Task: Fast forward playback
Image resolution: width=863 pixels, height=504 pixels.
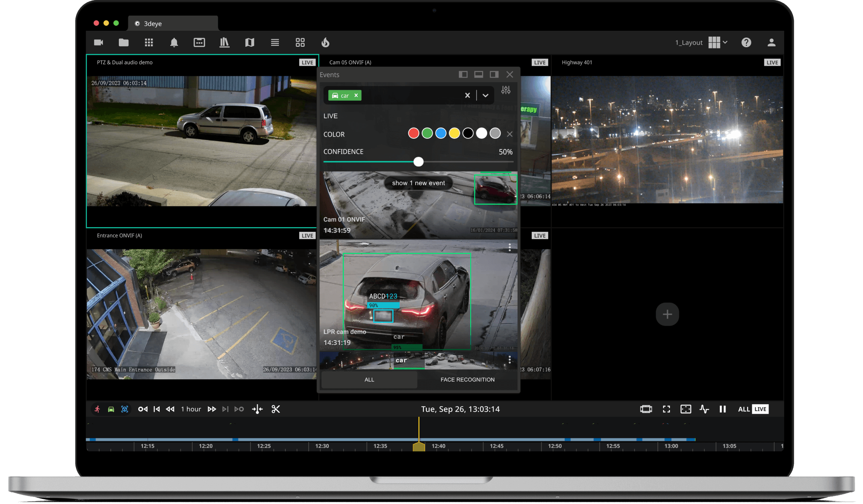Action: tap(212, 409)
